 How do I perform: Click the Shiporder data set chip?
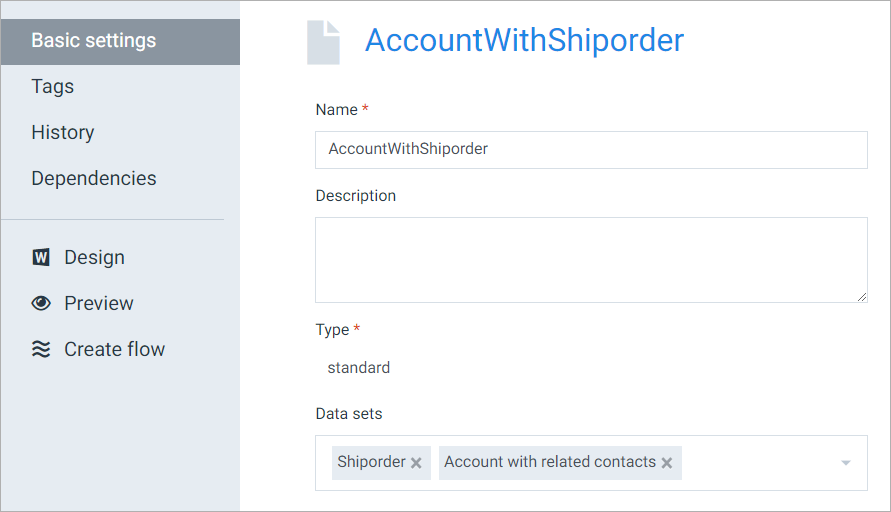point(371,462)
